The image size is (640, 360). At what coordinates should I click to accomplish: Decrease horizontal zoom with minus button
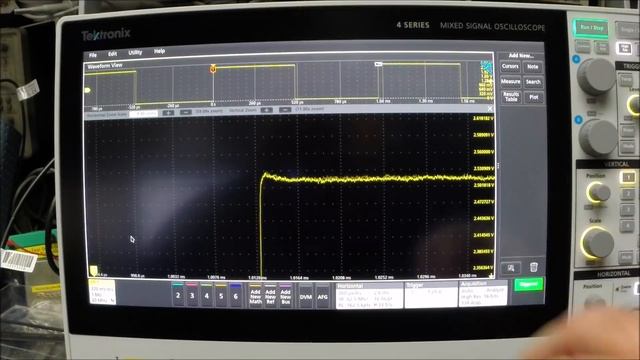tap(186, 112)
